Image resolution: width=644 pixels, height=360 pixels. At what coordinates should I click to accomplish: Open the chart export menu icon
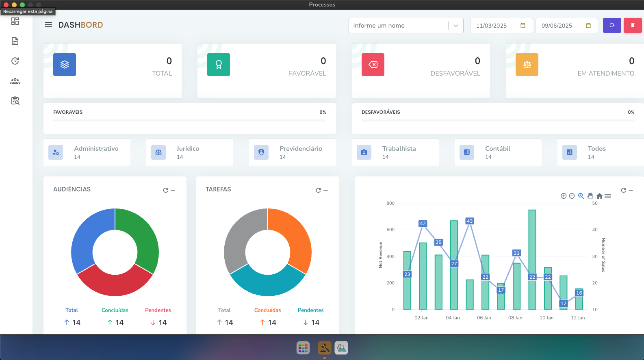(x=608, y=196)
